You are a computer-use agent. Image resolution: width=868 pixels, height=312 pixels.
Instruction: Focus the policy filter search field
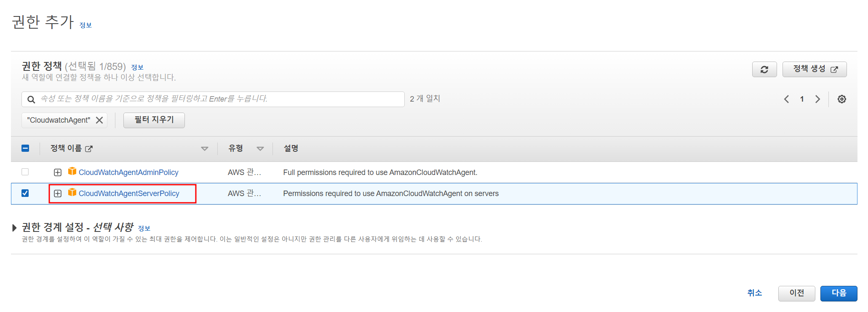coord(213,99)
